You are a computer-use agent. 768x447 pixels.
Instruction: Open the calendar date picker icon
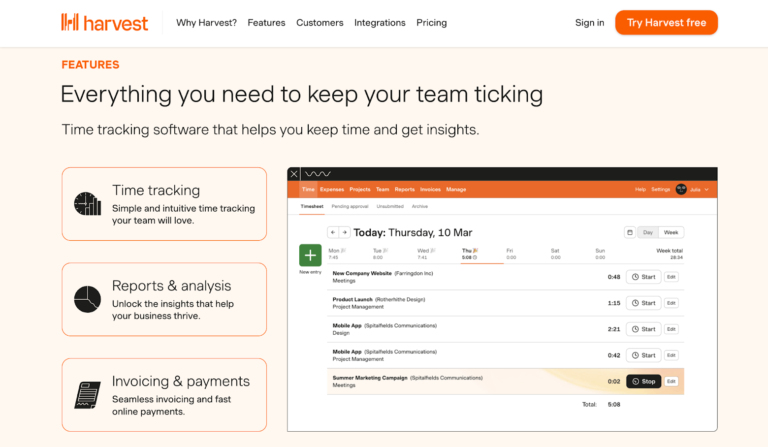630,232
